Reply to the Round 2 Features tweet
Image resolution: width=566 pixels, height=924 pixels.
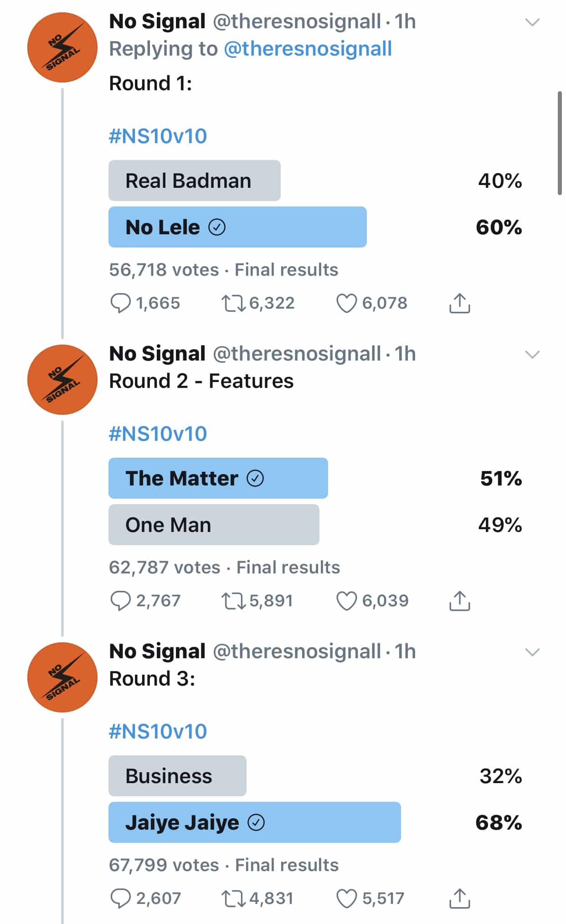coord(121,601)
